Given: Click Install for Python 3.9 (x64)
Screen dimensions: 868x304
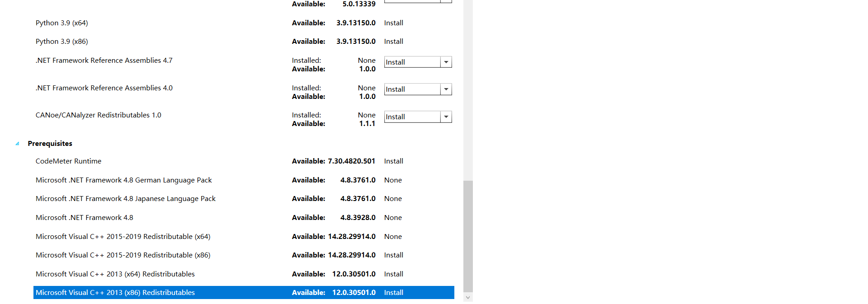Looking at the screenshot, I should click(x=394, y=23).
